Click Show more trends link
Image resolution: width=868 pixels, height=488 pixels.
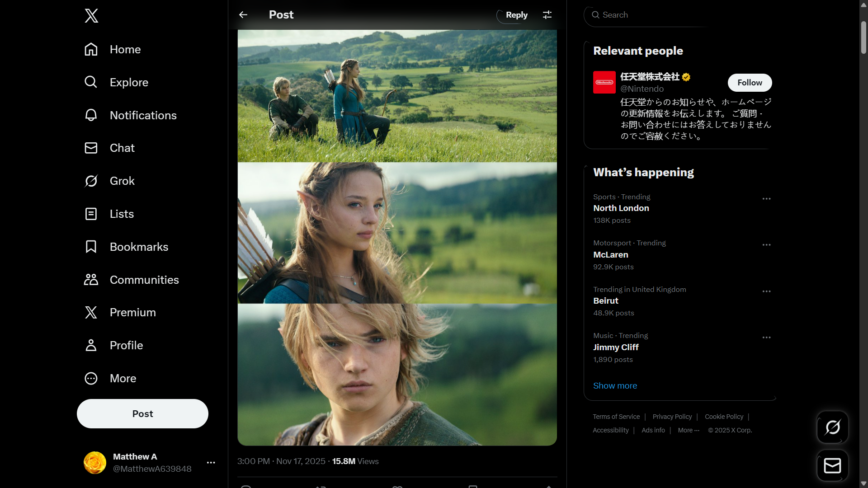tap(615, 385)
